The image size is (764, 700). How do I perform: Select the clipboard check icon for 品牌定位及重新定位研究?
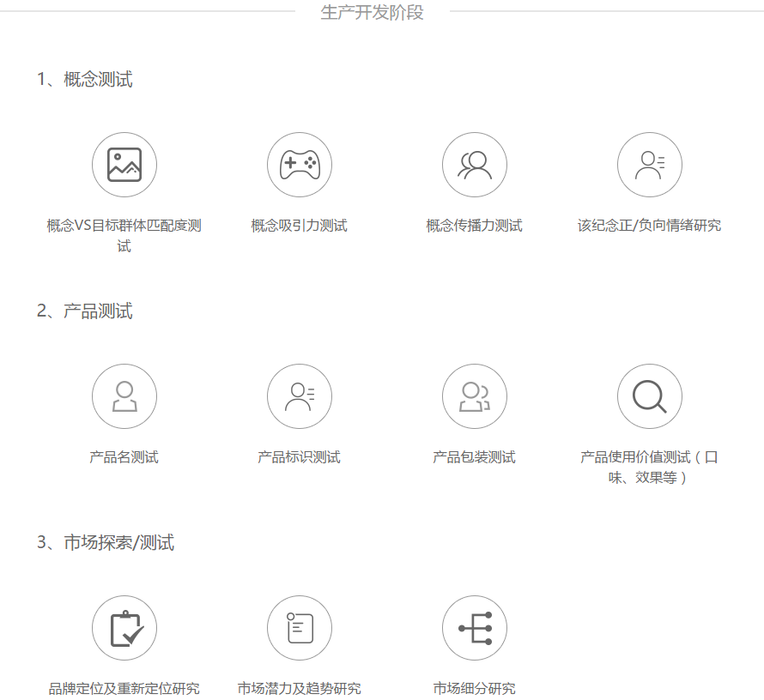(x=124, y=628)
